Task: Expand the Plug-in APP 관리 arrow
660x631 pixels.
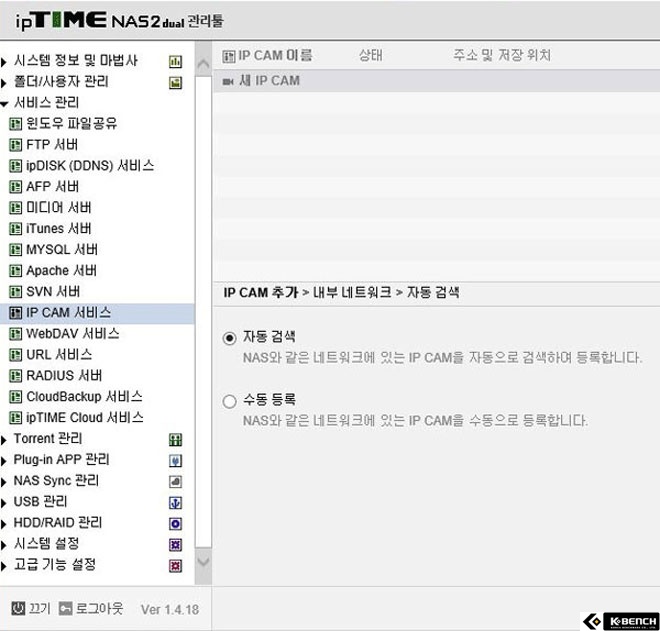Action: pyautogui.click(x=4, y=461)
